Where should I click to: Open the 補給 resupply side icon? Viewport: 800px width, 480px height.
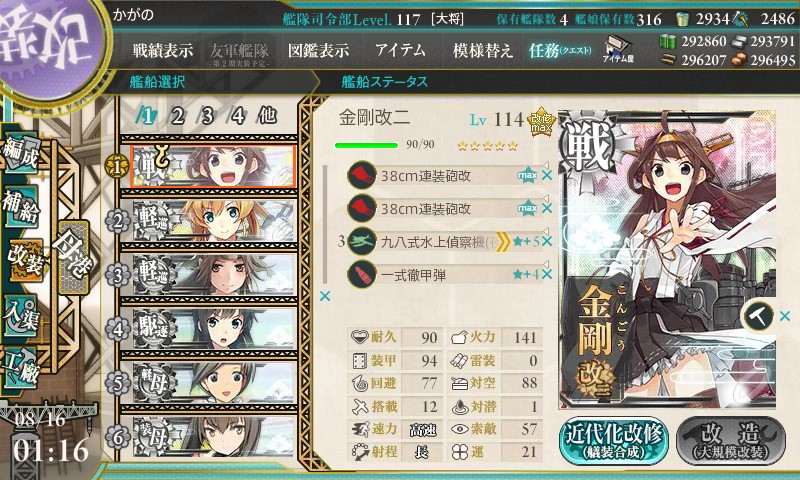pos(21,207)
